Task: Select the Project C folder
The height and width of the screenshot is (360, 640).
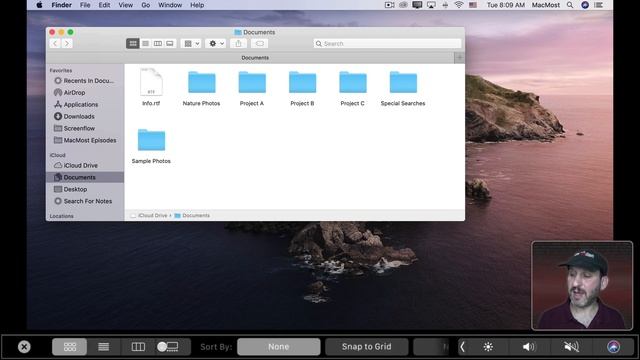Action: (353, 89)
